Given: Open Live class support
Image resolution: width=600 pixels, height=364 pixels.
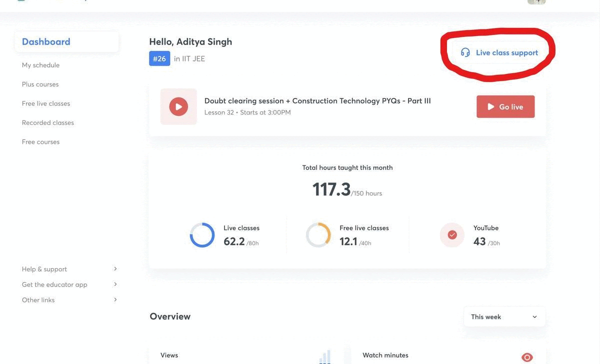Looking at the screenshot, I should tap(499, 52).
